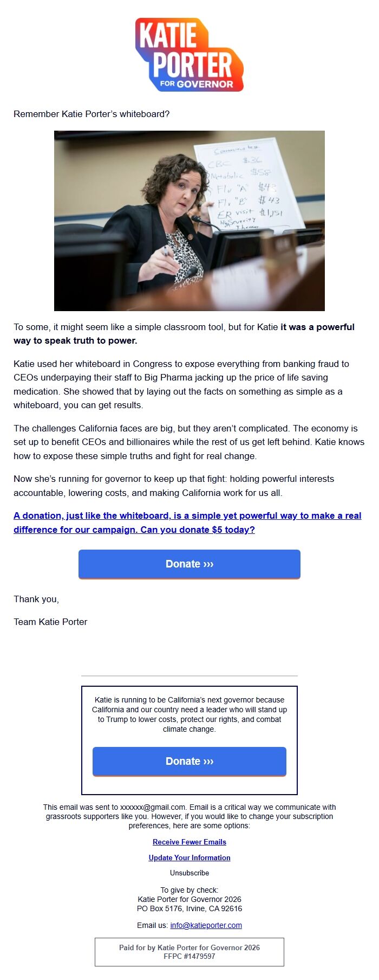The width and height of the screenshot is (379, 980).
Task: Click the "stand up to Trump" blurb text
Action: click(190, 714)
